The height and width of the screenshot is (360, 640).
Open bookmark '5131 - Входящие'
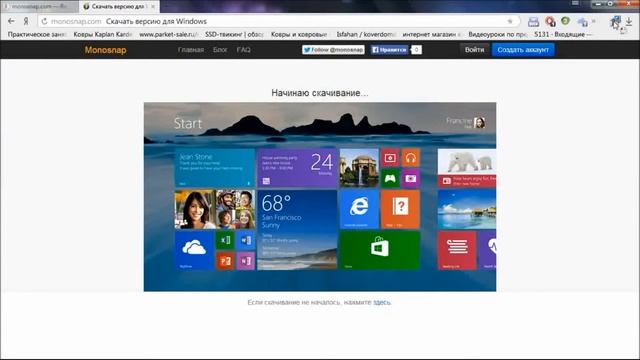coord(563,34)
